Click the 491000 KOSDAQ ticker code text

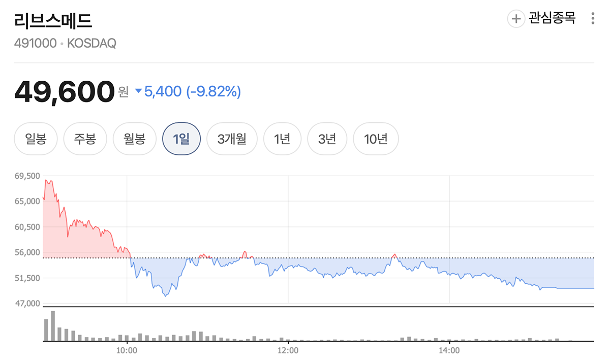click(65, 44)
